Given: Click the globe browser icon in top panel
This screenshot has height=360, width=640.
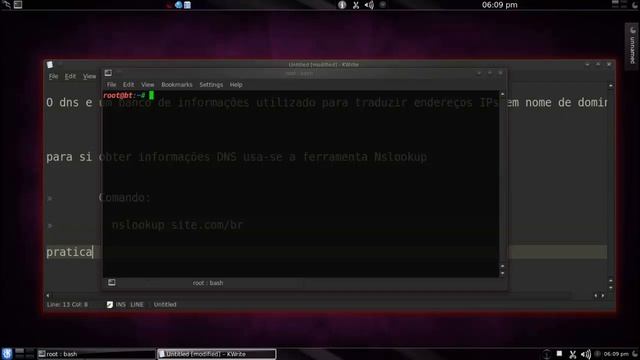Looking at the screenshot, I should click(178, 5).
